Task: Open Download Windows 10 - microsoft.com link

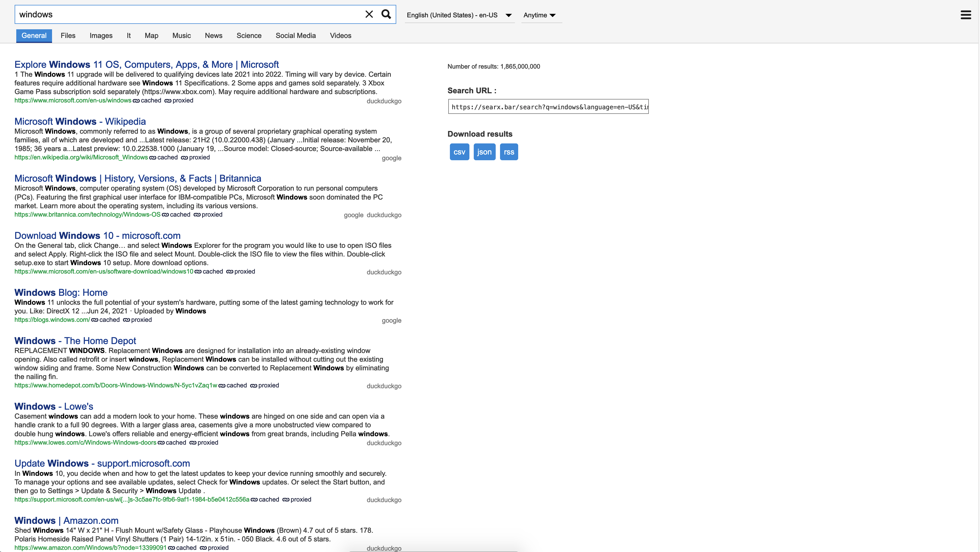Action: coord(97,236)
